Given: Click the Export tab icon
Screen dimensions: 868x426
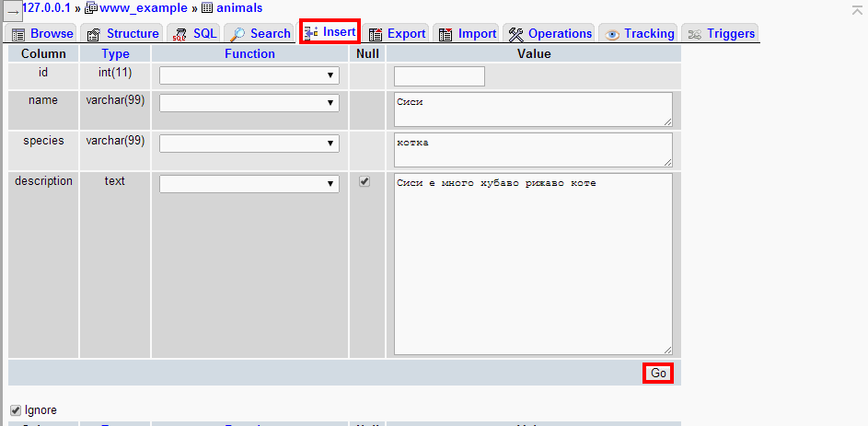Looking at the screenshot, I should pyautogui.click(x=376, y=34).
